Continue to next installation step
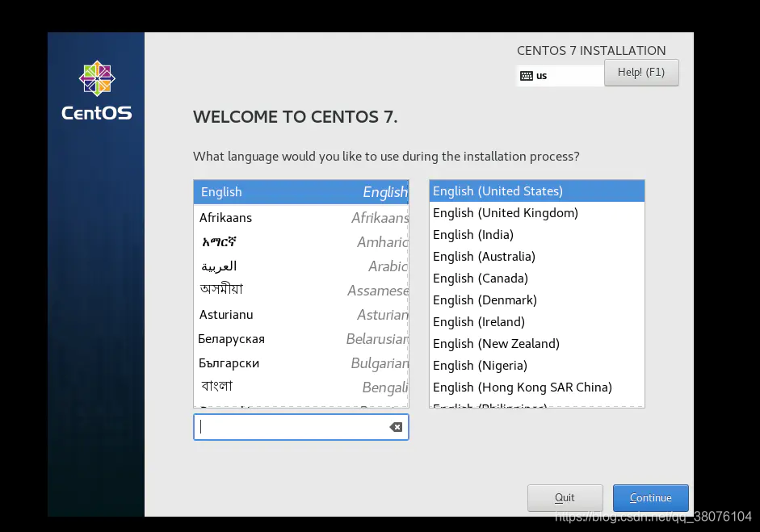Viewport: 760px width, 532px height. point(650,497)
